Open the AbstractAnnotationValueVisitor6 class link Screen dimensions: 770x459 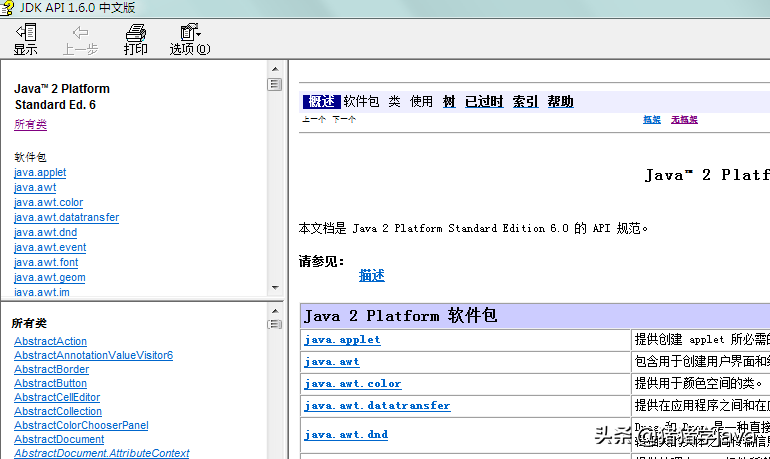(x=94, y=355)
